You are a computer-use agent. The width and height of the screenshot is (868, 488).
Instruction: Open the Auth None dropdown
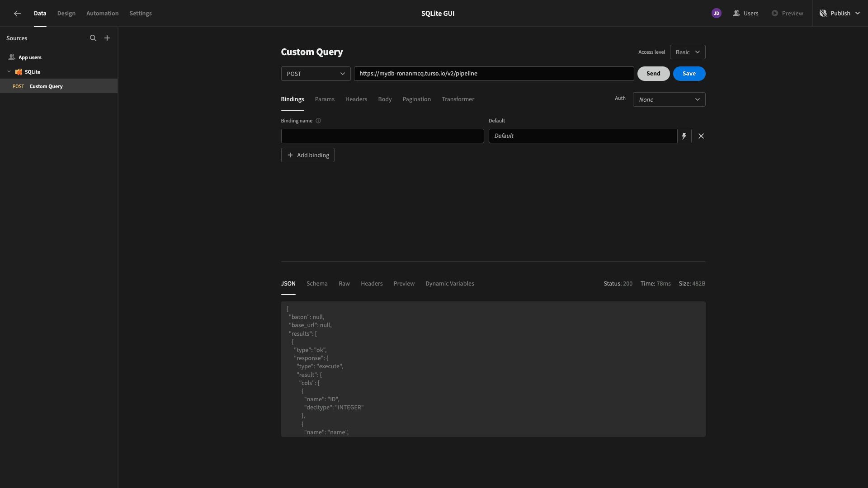tap(669, 99)
